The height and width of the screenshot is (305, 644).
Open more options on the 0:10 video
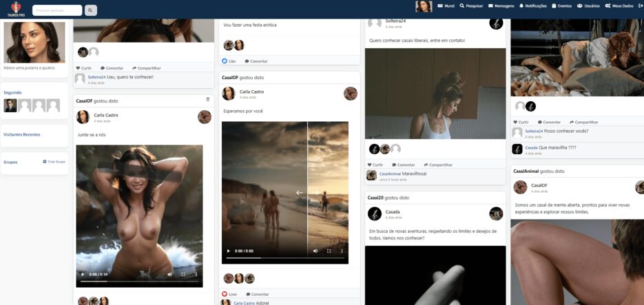coord(196,274)
